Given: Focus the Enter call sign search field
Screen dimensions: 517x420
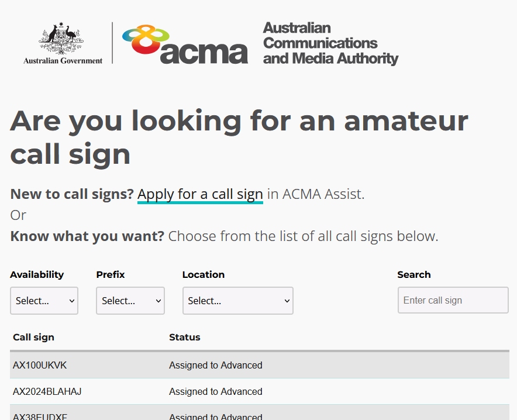Looking at the screenshot, I should point(453,300).
